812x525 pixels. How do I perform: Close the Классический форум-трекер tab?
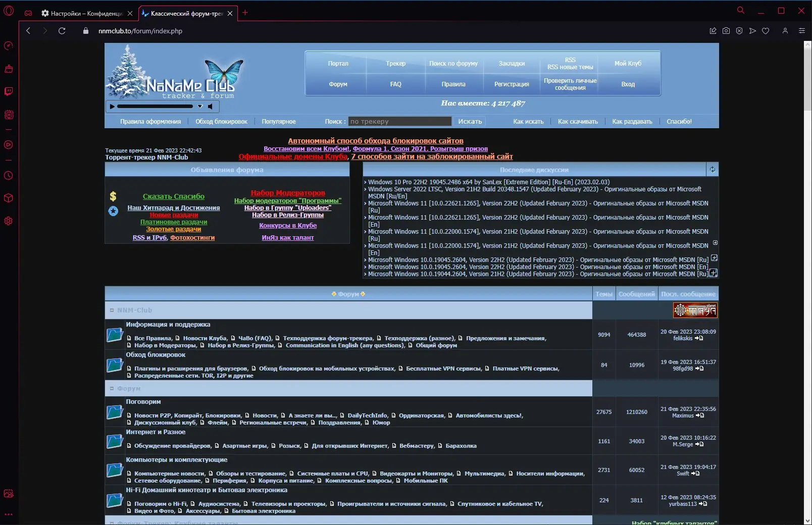(x=230, y=14)
